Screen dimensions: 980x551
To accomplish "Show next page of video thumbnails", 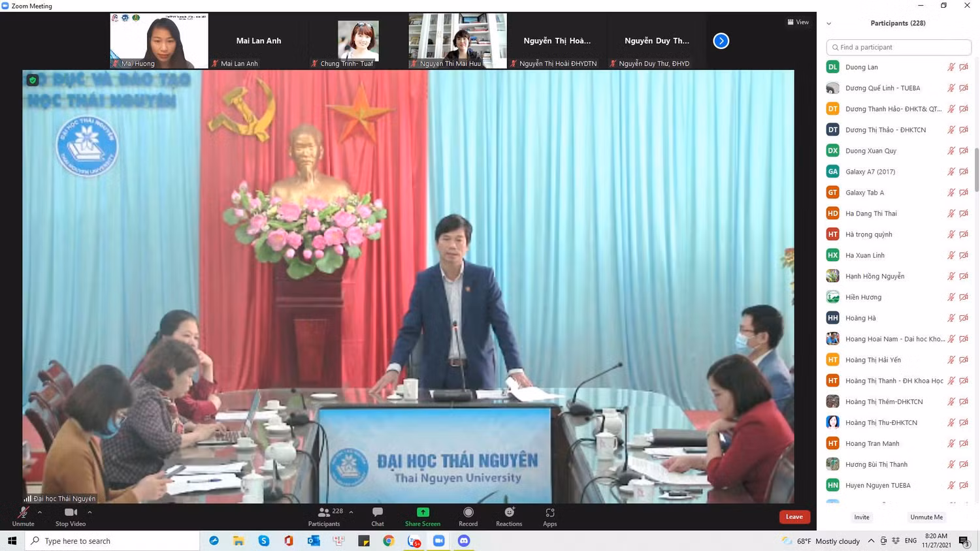I will tap(721, 40).
